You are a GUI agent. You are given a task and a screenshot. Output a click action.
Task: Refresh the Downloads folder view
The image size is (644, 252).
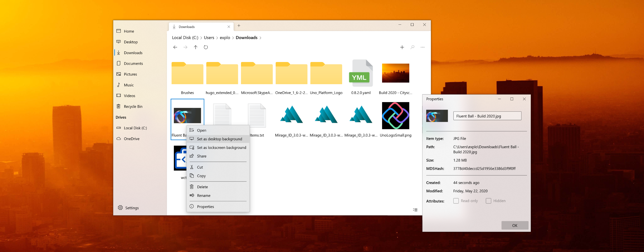pyautogui.click(x=206, y=47)
